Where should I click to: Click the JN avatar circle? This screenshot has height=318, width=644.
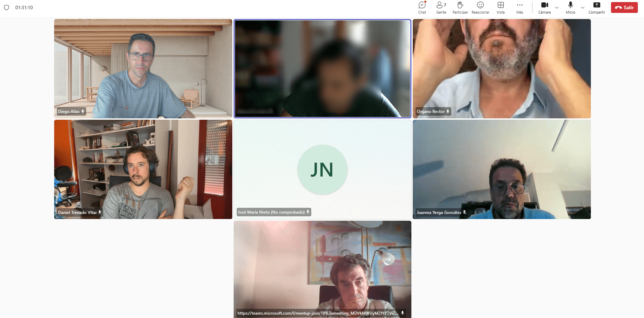pos(322,169)
